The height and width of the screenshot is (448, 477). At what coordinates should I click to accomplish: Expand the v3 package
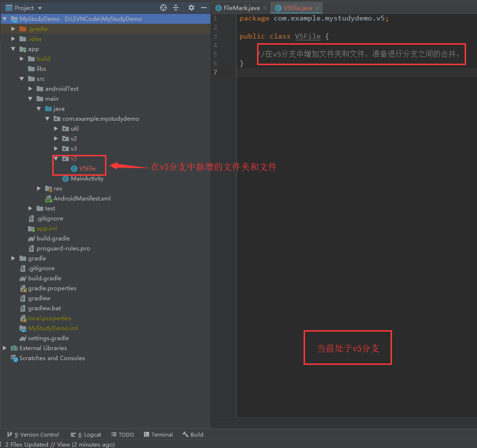[56, 149]
